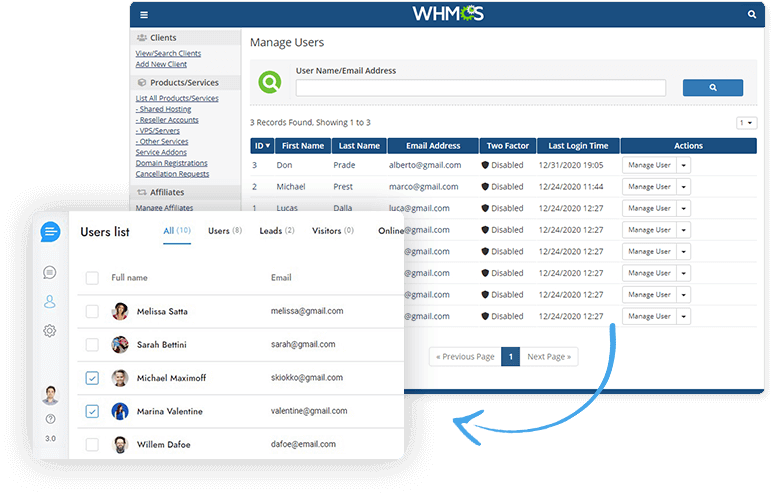Go to Next Page
Image resolution: width=774 pixels, height=493 pixels.
tap(549, 357)
